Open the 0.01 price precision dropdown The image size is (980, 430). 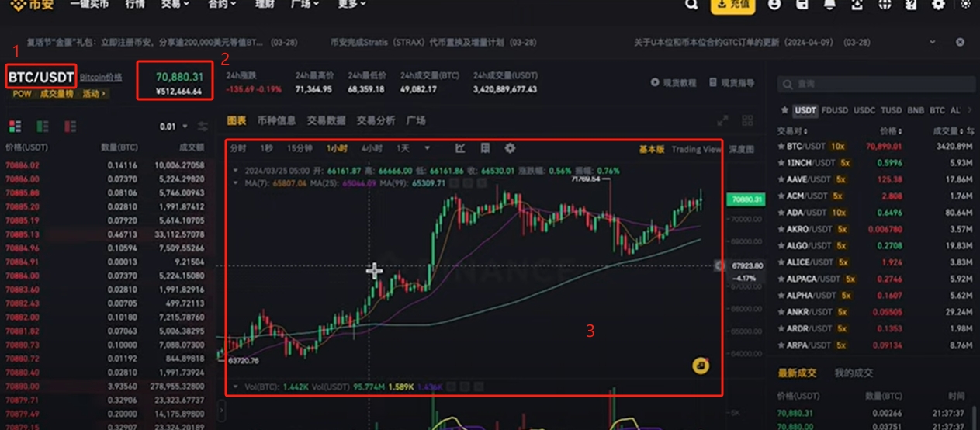(174, 127)
